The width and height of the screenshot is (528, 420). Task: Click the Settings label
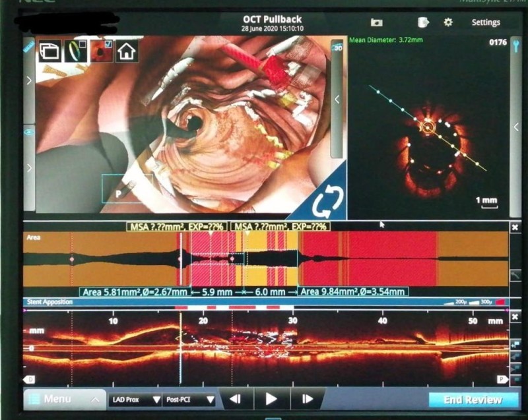485,22
